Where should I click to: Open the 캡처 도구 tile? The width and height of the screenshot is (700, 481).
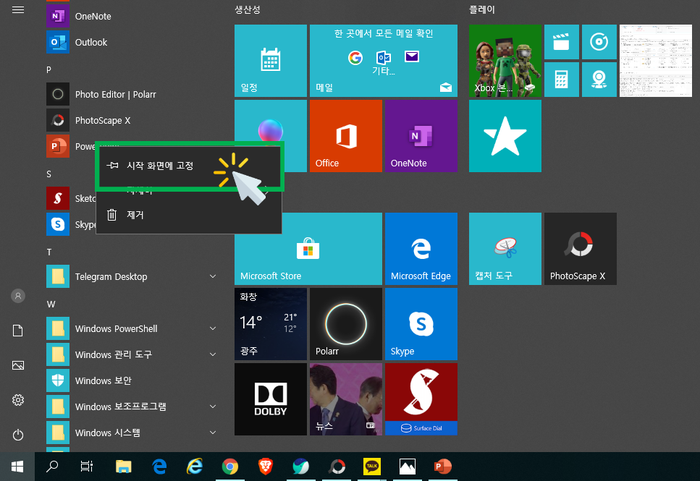tap(505, 249)
